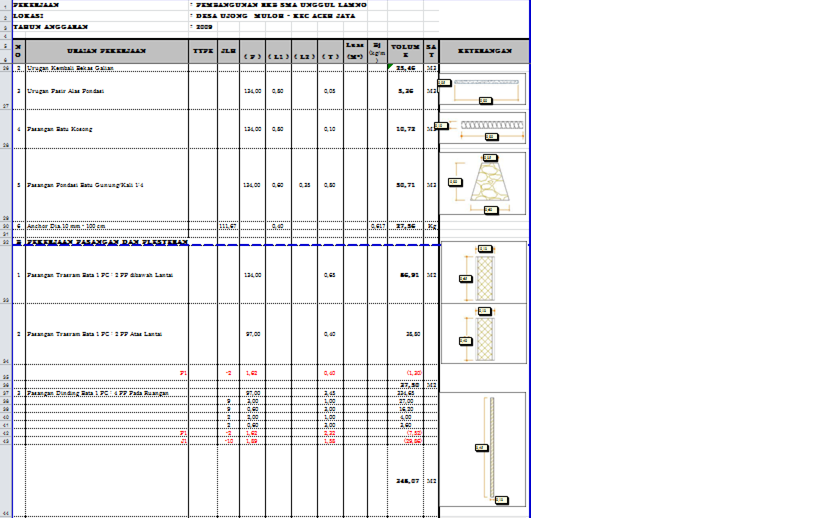The image size is (819, 518).
Task: Select the tall wall section diagram
Action: (483, 450)
